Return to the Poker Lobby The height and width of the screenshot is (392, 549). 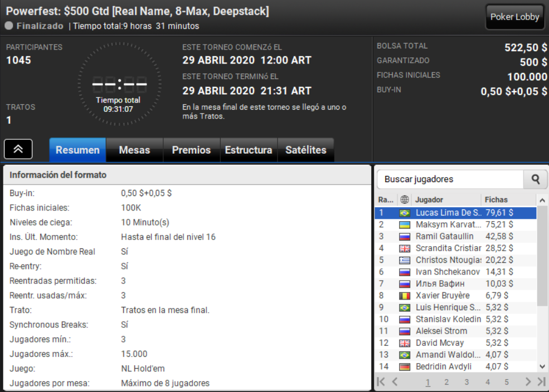(x=514, y=17)
